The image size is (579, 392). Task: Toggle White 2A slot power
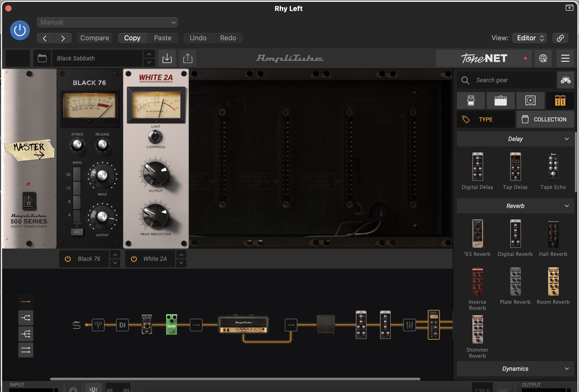click(x=134, y=259)
